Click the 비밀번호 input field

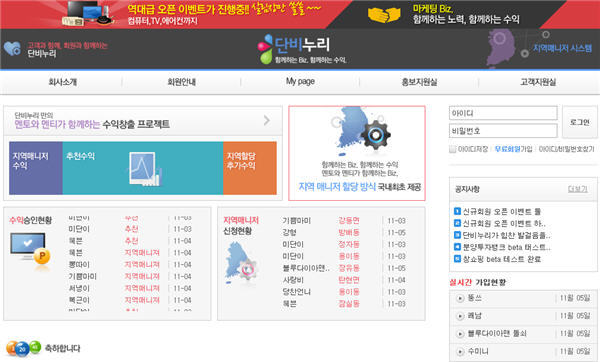503,131
